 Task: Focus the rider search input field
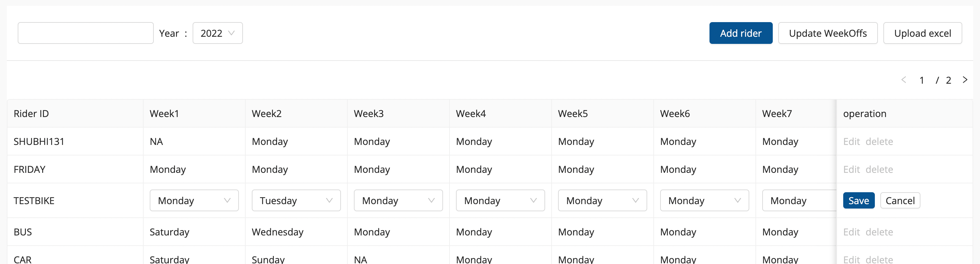pyautogui.click(x=86, y=33)
